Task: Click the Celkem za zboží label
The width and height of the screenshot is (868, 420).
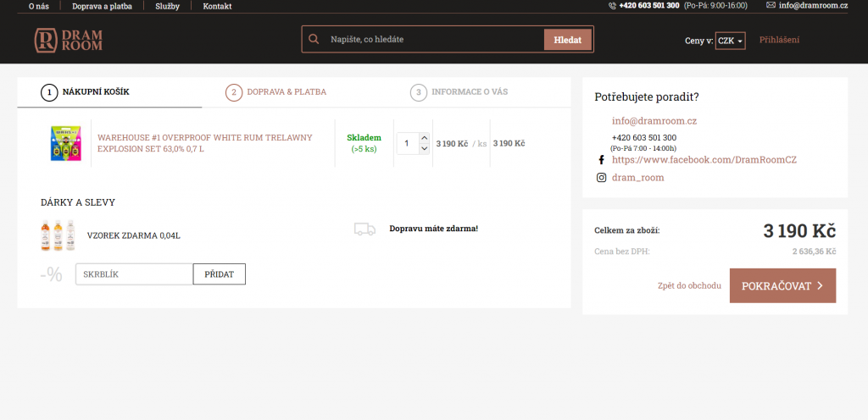Action: point(627,230)
